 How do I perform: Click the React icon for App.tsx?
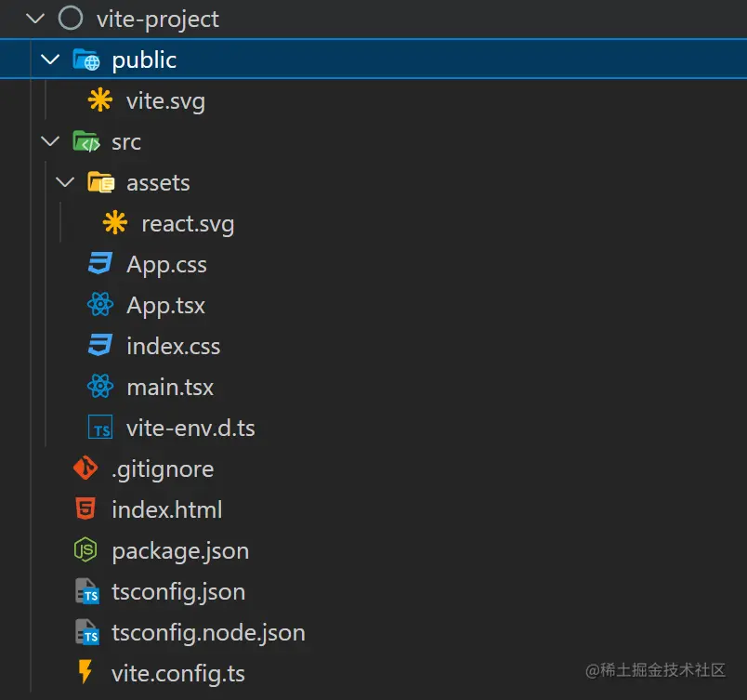point(100,305)
